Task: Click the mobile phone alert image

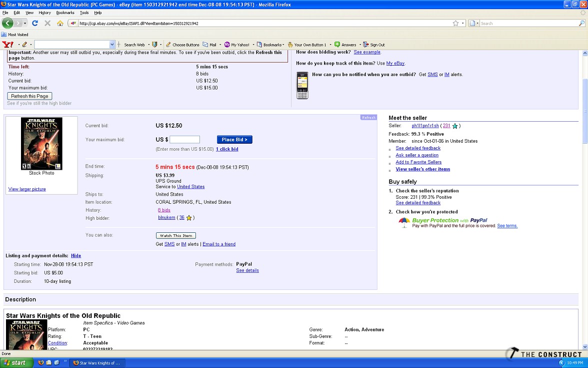Action: coord(302,86)
